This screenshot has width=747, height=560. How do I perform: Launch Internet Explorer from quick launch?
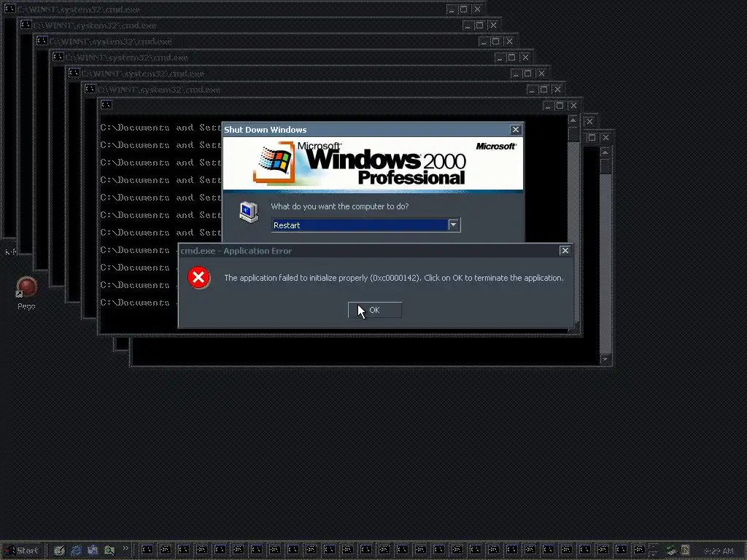point(76,551)
